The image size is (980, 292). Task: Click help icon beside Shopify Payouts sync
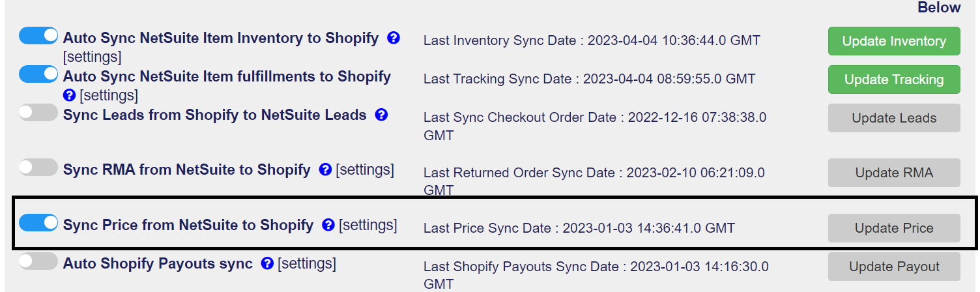267,264
